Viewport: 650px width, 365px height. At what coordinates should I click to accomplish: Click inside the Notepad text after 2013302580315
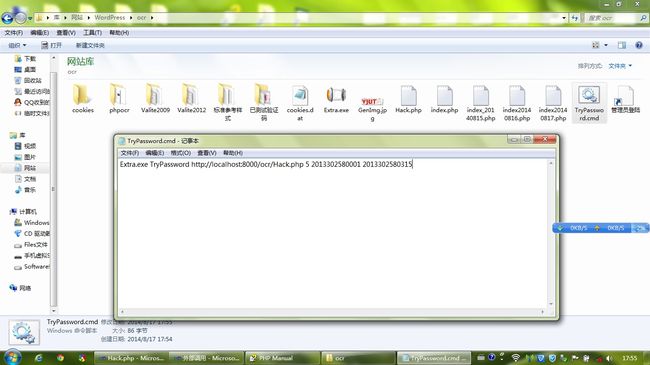(x=413, y=164)
